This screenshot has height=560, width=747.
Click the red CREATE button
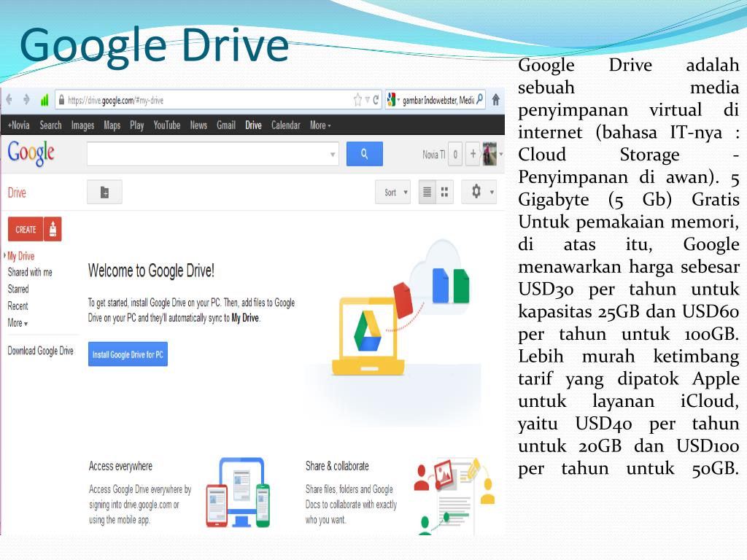[x=26, y=229]
